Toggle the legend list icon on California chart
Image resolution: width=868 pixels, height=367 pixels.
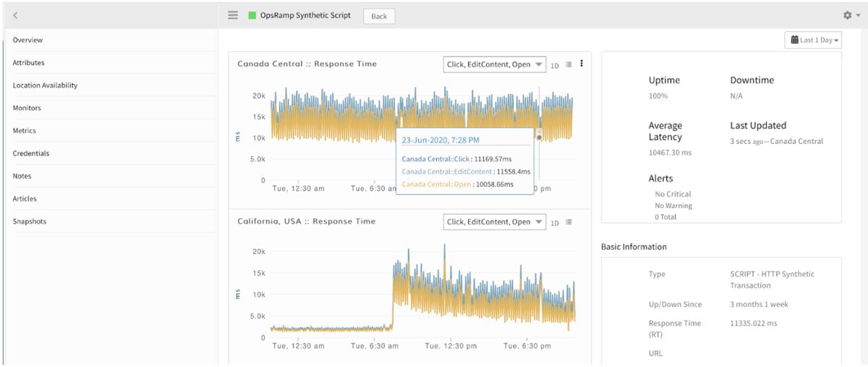[x=569, y=222]
